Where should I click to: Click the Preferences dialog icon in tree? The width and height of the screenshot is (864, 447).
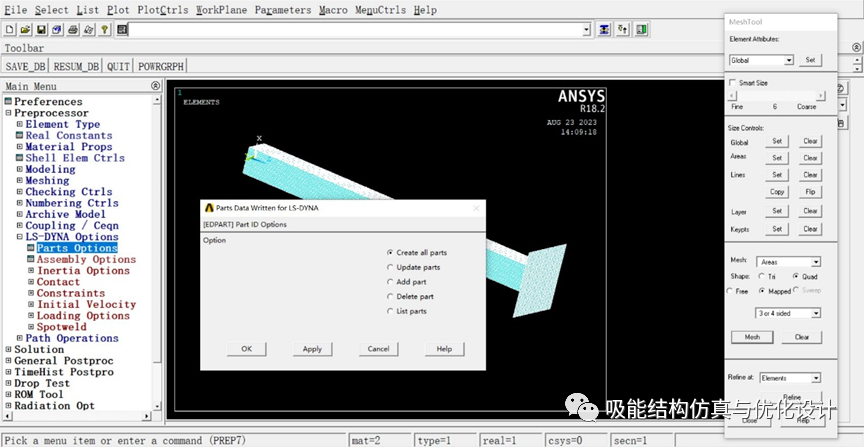[8, 101]
